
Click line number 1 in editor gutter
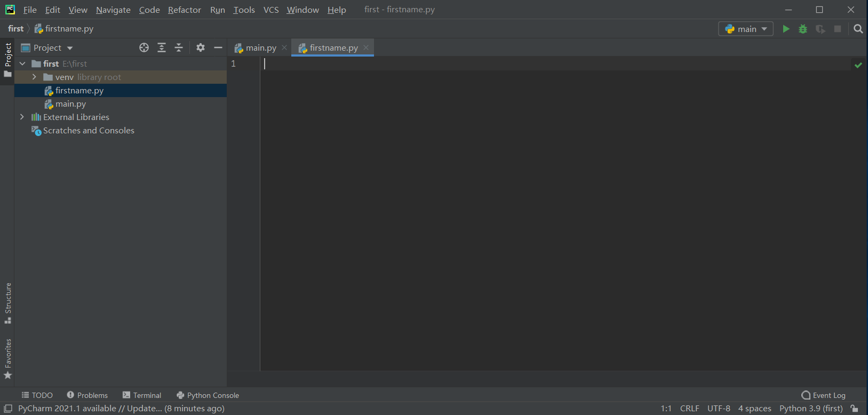(233, 63)
